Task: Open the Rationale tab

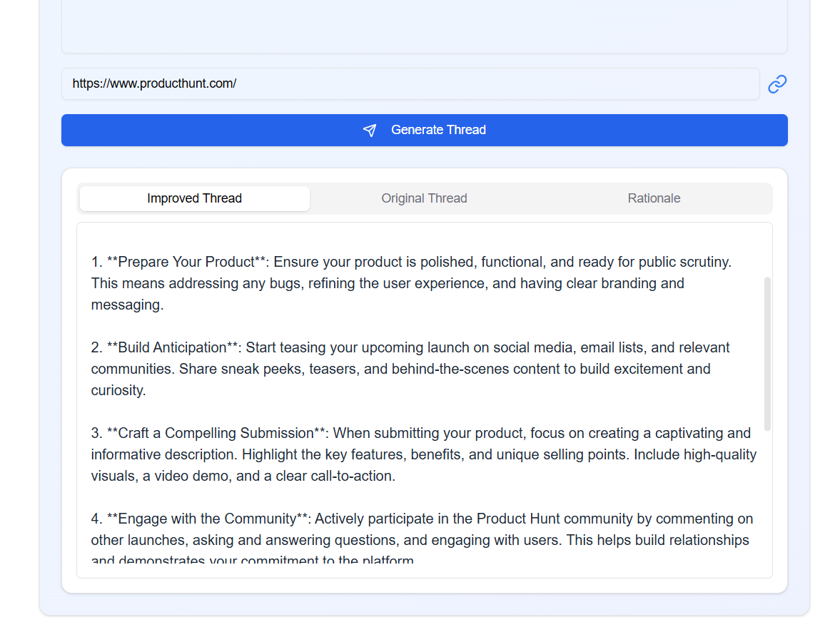Action: point(654,198)
